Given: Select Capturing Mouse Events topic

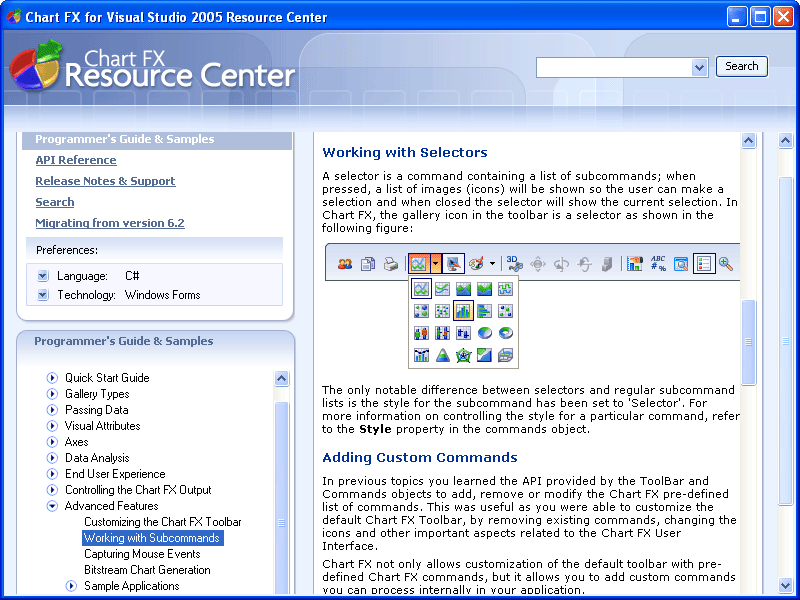Looking at the screenshot, I should pyautogui.click(x=142, y=554).
